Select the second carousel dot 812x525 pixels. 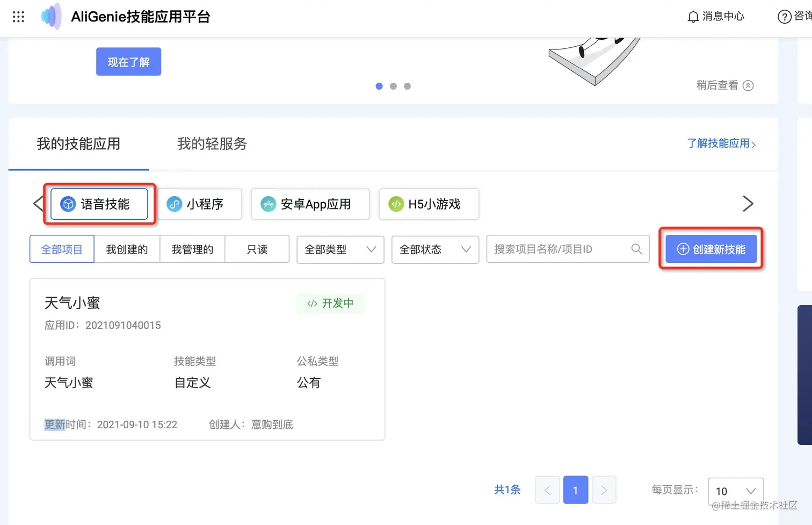pos(393,86)
